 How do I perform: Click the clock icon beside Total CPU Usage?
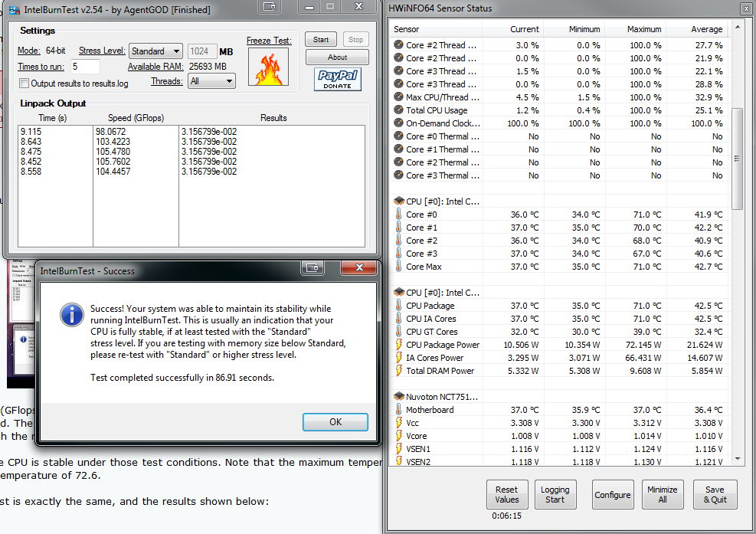click(399, 110)
